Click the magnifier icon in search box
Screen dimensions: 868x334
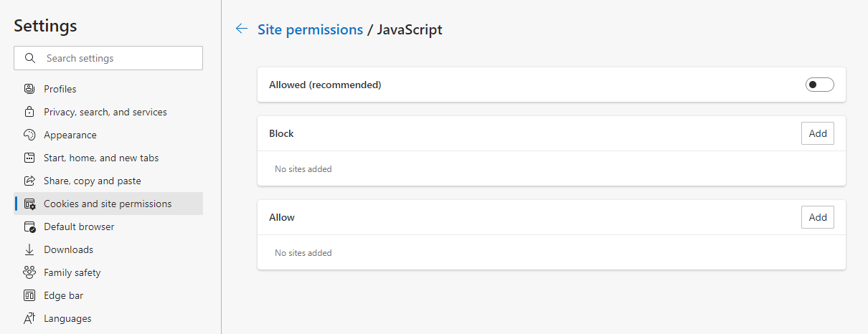tap(29, 58)
